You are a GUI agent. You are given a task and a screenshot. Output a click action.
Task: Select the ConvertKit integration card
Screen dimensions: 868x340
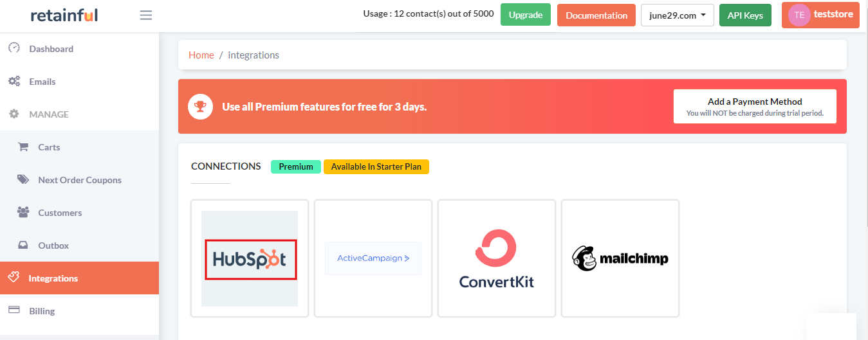pos(497,258)
